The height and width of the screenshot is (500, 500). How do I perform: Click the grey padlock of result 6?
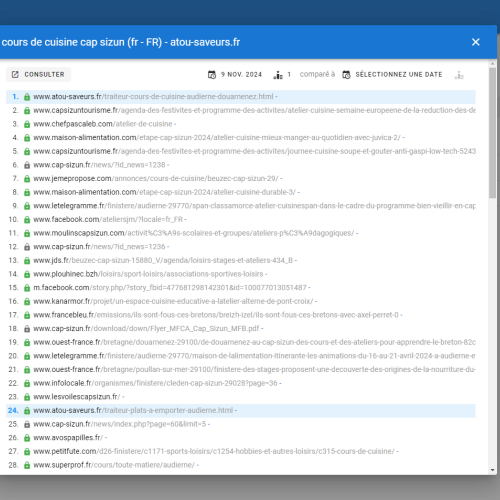(27, 165)
